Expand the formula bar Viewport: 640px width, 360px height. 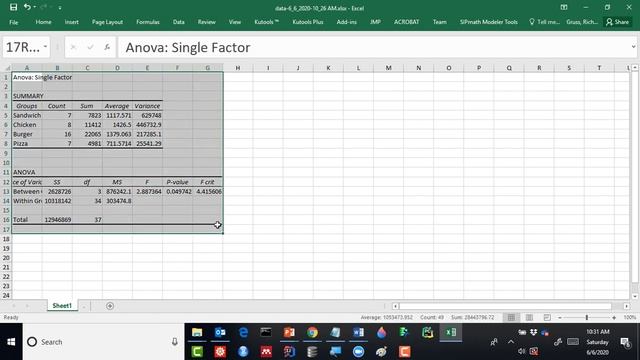(633, 47)
